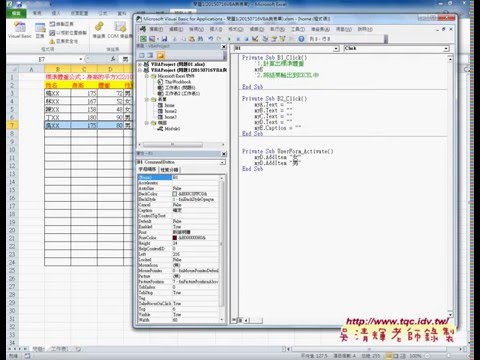Save the VBA project with the disk icon
Screen dimensions: 480x360
164,39
